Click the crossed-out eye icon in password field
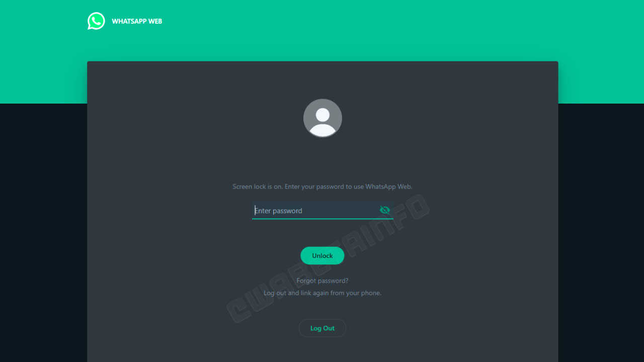Image resolution: width=644 pixels, height=362 pixels. [385, 210]
